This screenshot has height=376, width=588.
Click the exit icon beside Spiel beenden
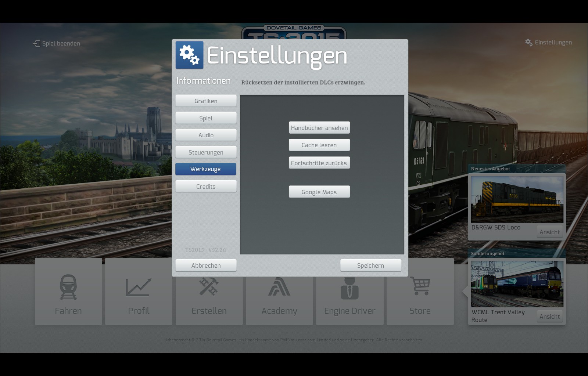click(36, 44)
